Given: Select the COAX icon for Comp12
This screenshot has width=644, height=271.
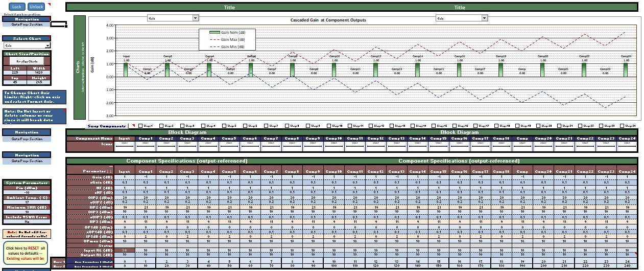Looking at the screenshot, I should click(x=376, y=146).
